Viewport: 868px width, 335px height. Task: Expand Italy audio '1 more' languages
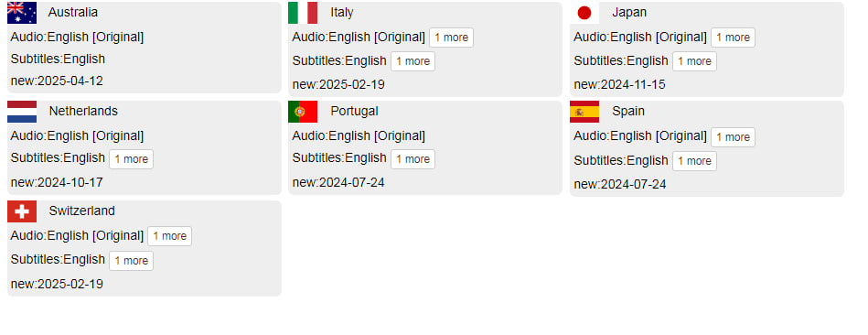pos(451,38)
